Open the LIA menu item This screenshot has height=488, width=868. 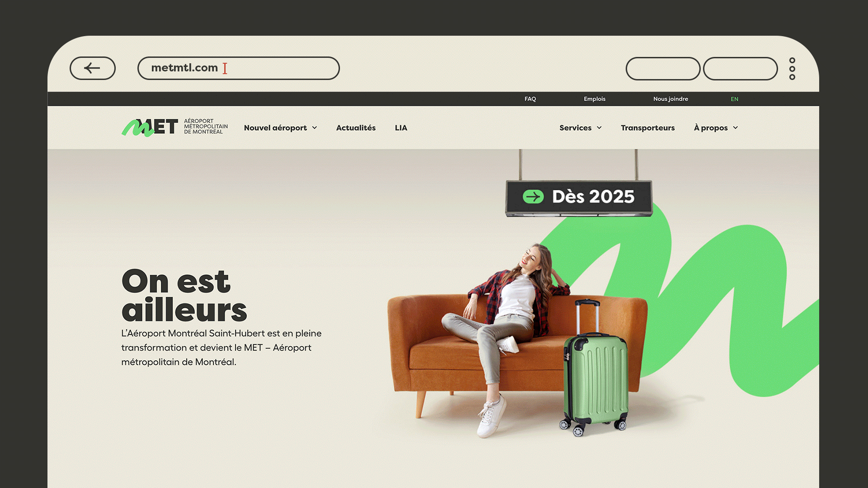click(401, 128)
